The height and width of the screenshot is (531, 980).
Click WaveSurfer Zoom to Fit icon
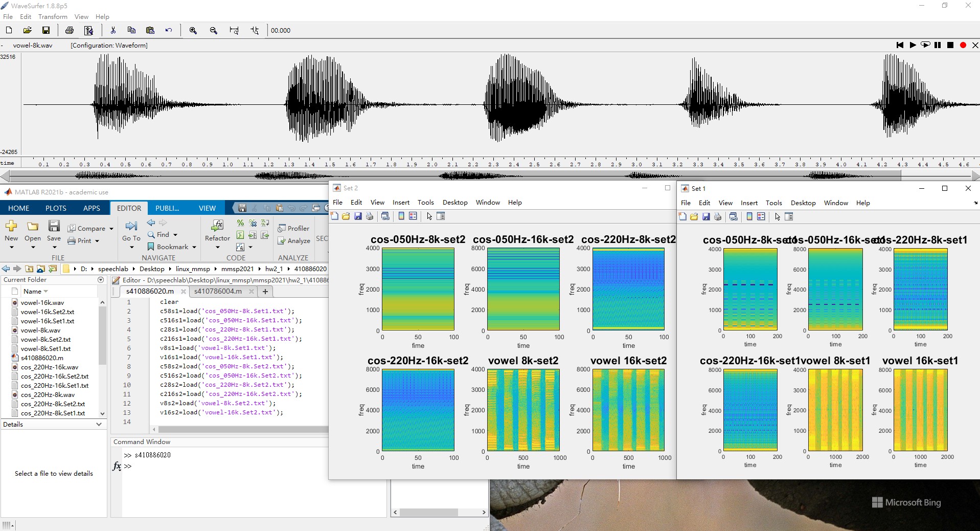[x=234, y=30]
